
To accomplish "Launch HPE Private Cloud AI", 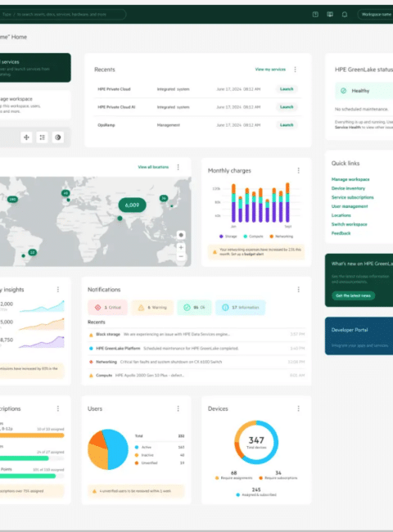I will click(x=287, y=107).
